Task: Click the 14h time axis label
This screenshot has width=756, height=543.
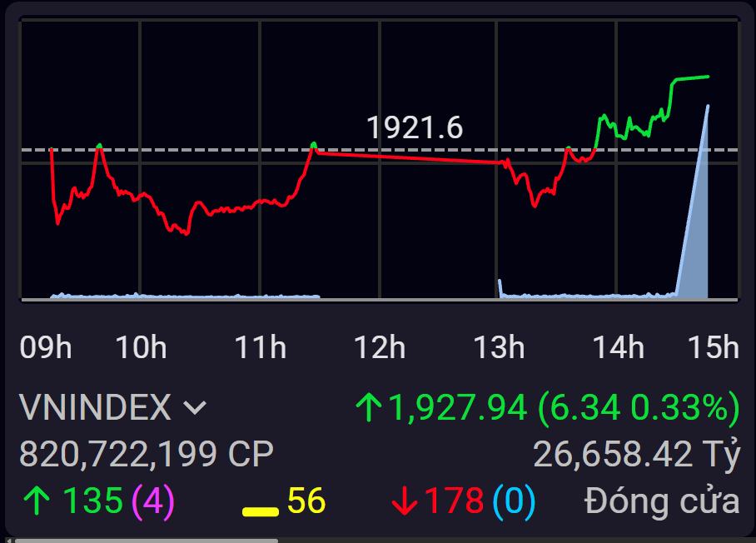Action: point(618,347)
